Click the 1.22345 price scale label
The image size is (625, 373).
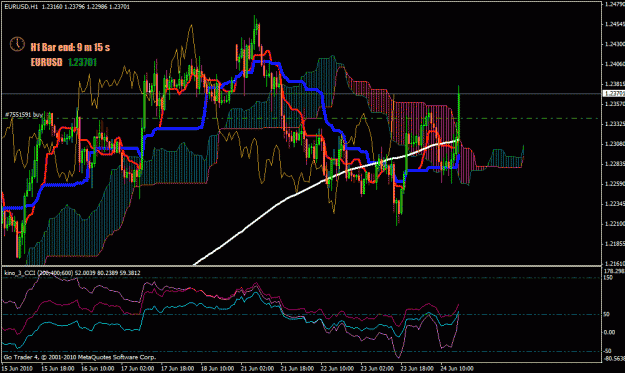tap(615, 204)
